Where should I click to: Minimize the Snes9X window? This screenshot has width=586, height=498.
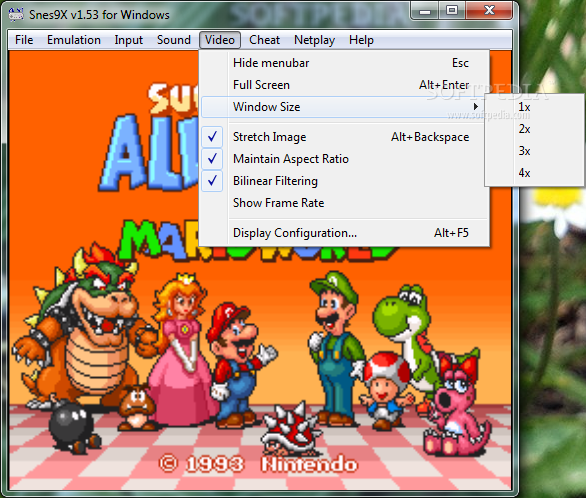pyautogui.click(x=425, y=10)
